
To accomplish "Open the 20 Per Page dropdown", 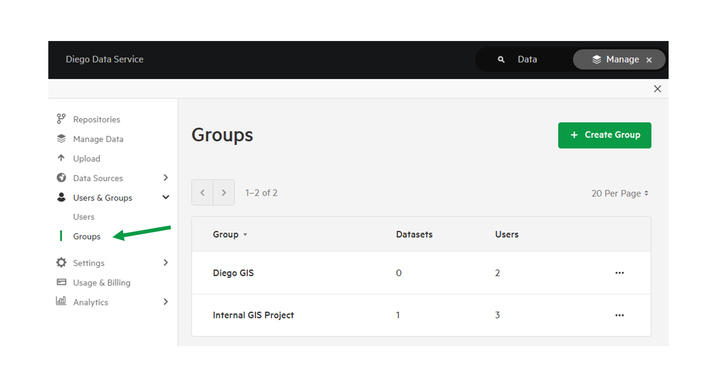I will point(620,193).
